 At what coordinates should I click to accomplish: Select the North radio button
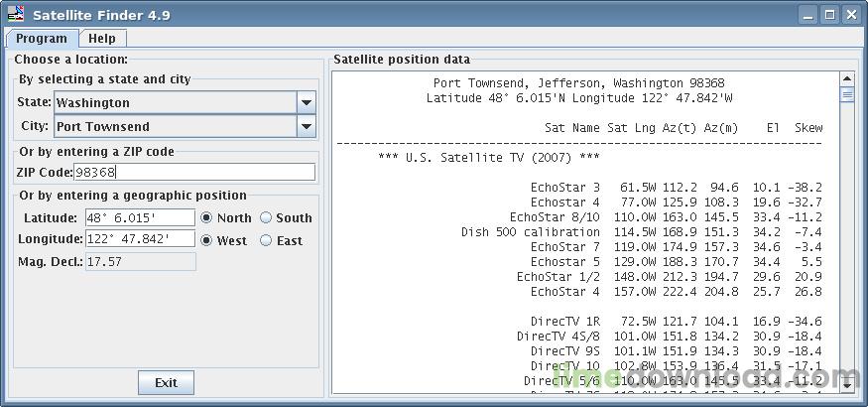206,217
